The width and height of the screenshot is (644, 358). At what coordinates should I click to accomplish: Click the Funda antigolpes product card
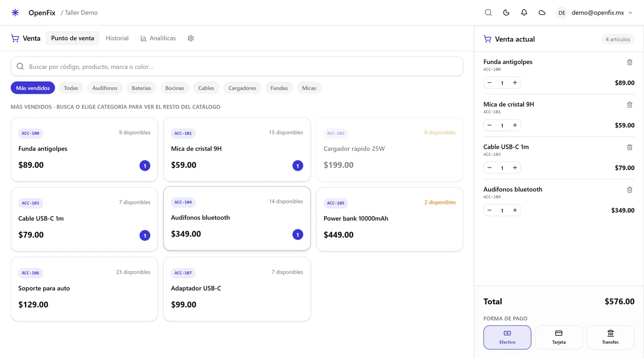(x=84, y=149)
